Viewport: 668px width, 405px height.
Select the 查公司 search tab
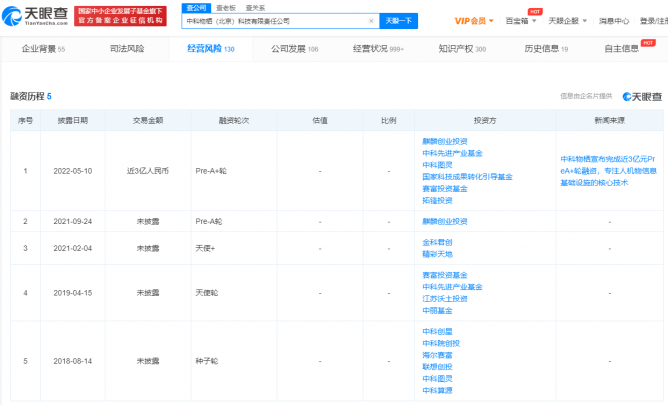coord(196,8)
